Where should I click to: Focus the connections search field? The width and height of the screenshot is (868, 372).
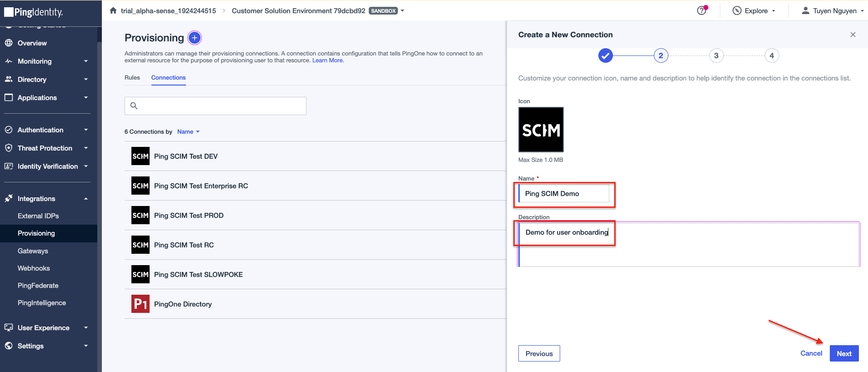coord(216,106)
